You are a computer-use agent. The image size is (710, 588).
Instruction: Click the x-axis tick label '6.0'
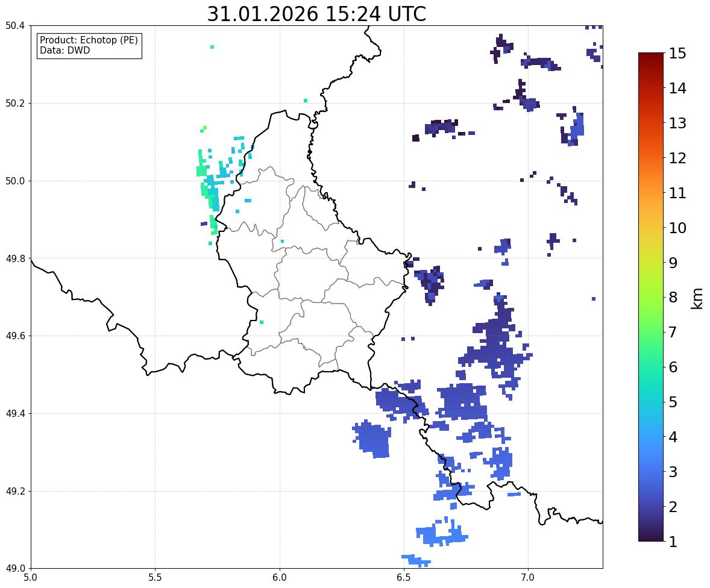[x=280, y=578]
